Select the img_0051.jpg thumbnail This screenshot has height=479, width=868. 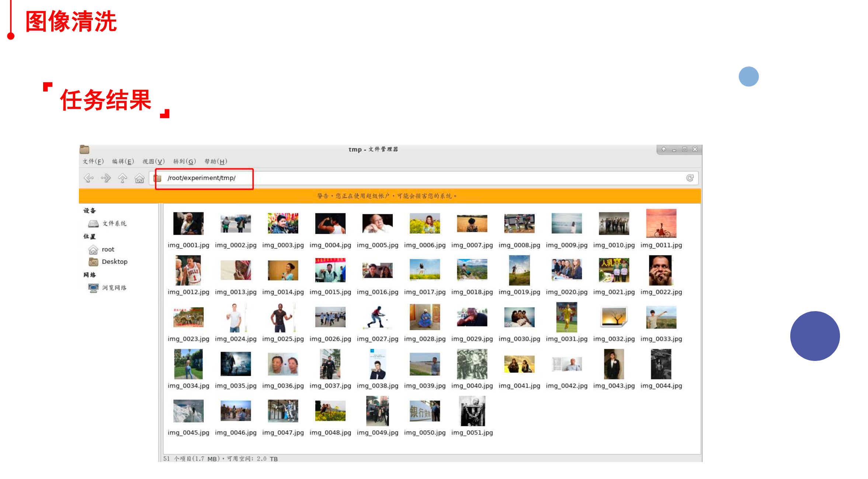point(472,411)
